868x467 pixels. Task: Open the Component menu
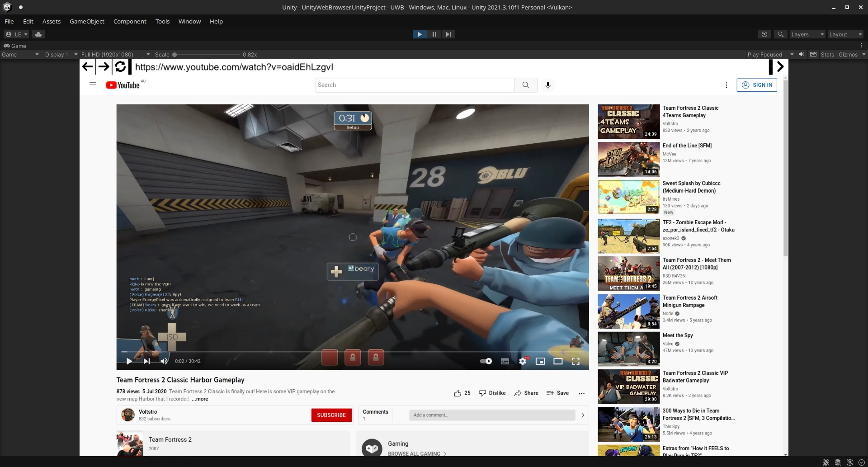(x=130, y=21)
